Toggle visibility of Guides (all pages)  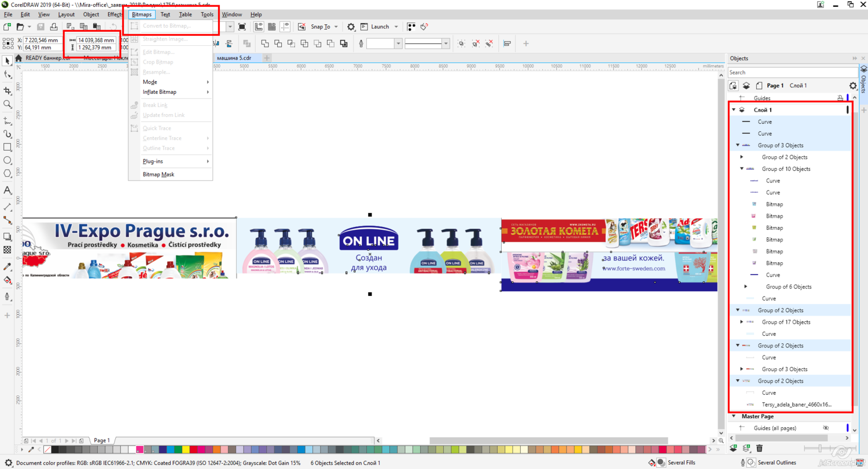826,428
